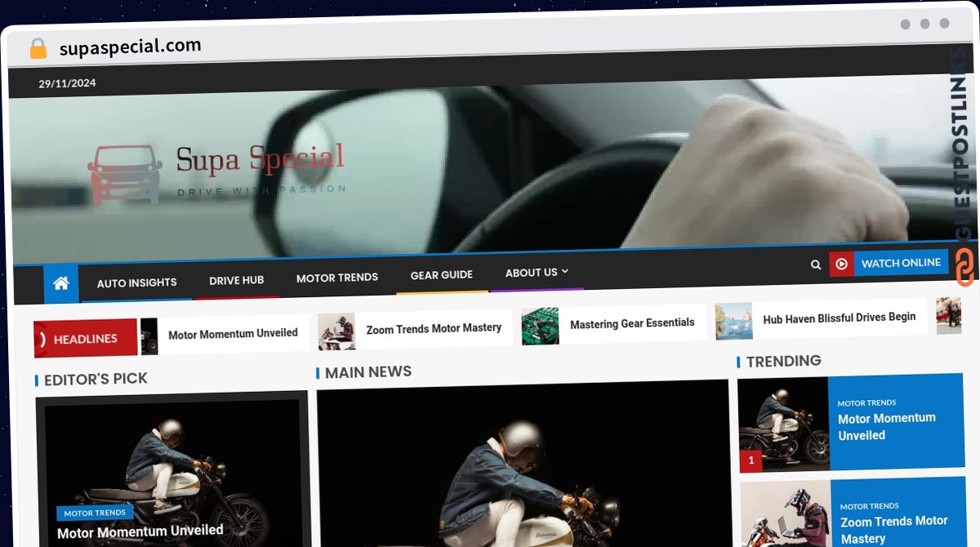Open headline Motor Momentum Unveiled in ticker
The width and height of the screenshot is (980, 547).
[233, 334]
